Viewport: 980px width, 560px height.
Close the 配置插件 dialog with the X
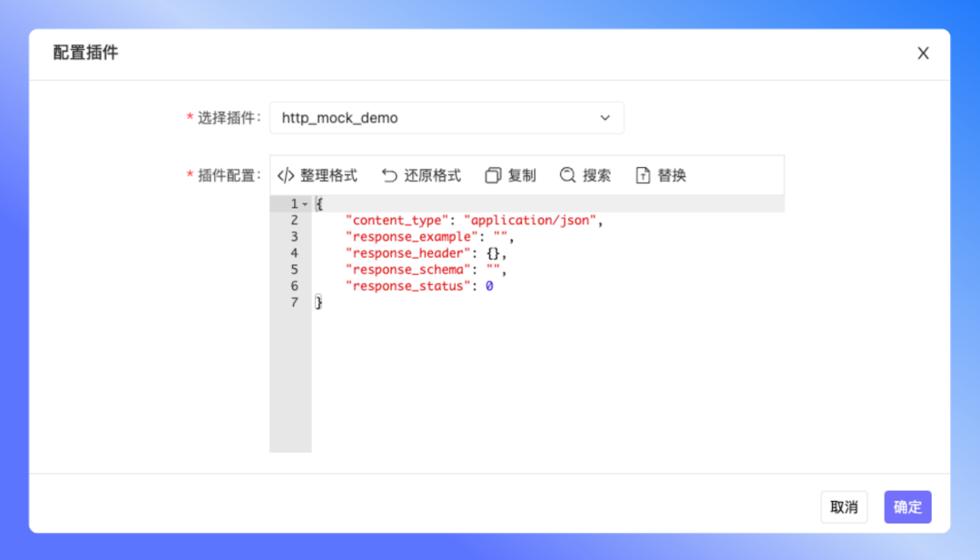pyautogui.click(x=923, y=53)
